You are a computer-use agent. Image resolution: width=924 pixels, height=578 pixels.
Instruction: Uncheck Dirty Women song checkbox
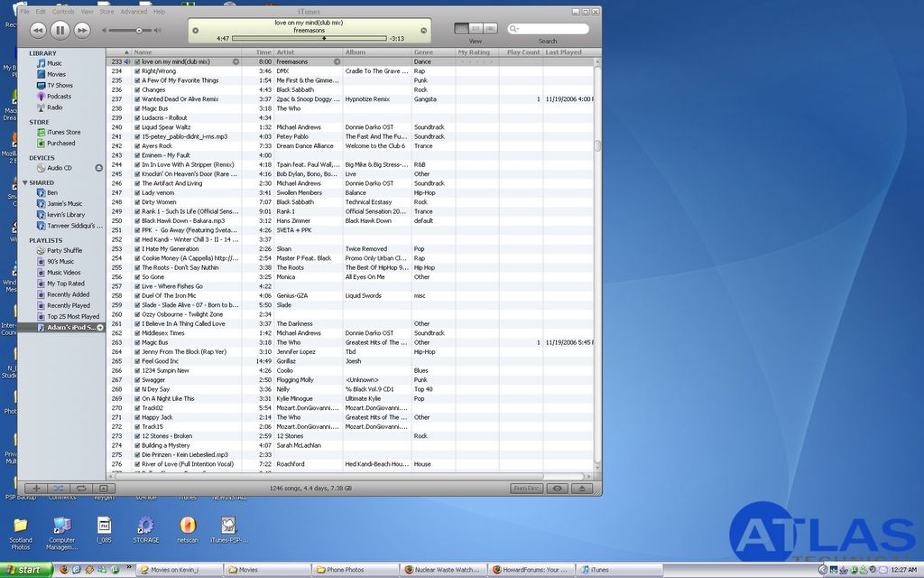point(137,202)
